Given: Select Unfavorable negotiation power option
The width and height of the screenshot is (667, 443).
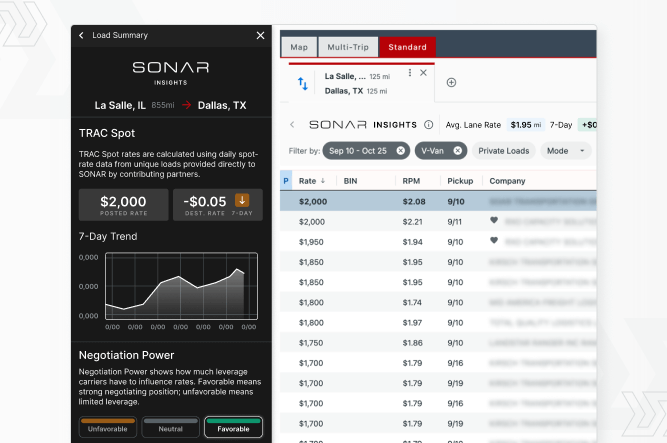Looking at the screenshot, I should (106, 428).
